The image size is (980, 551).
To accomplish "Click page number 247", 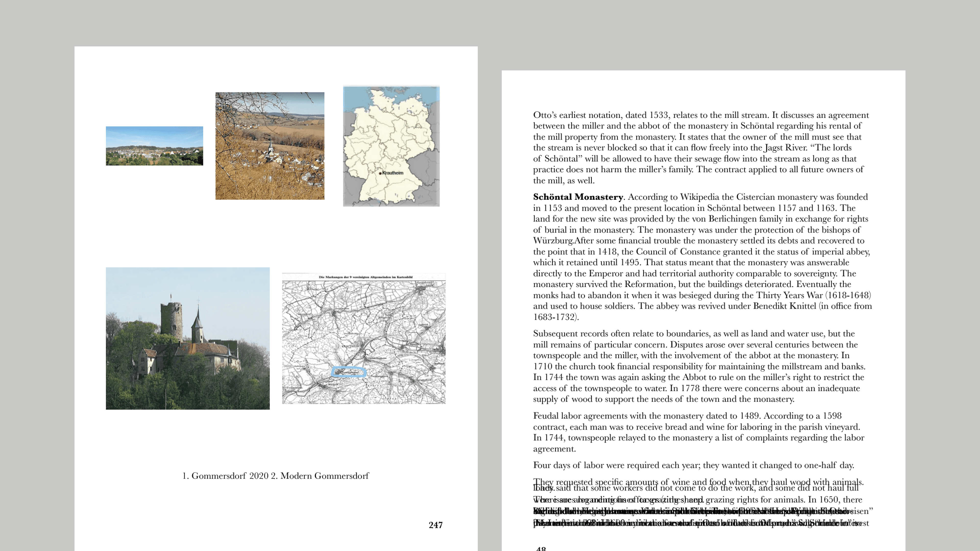I will tap(435, 525).
